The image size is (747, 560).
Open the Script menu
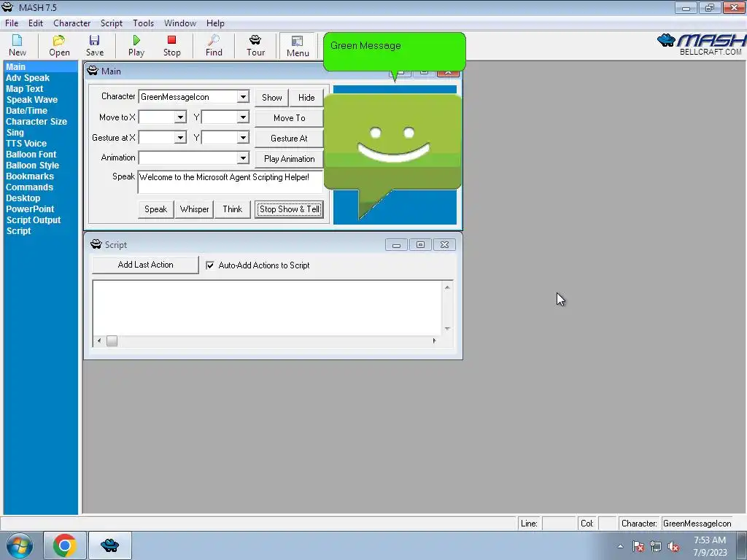coord(112,23)
